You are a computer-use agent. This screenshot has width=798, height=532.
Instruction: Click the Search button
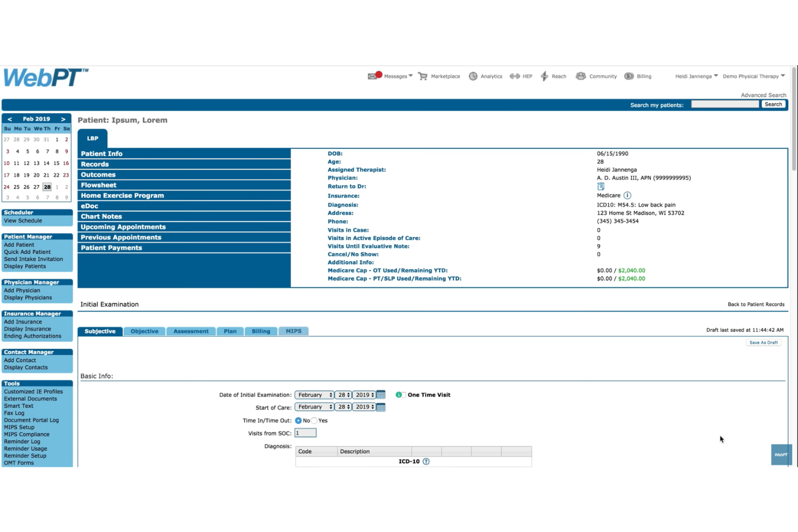773,105
